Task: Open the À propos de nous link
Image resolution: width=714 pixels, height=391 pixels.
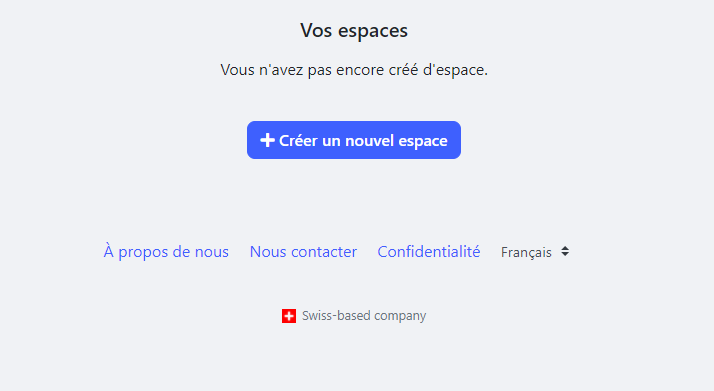Action: [166, 252]
